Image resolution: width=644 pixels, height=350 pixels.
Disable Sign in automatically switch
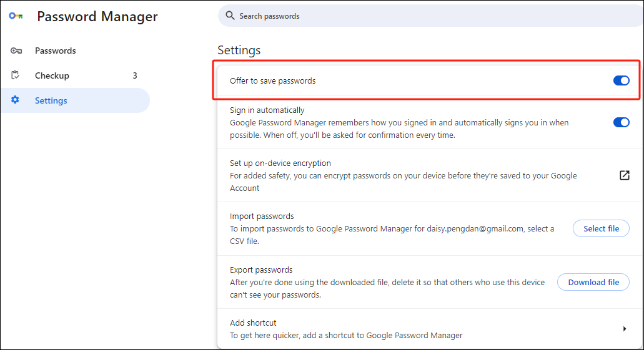[x=621, y=122]
